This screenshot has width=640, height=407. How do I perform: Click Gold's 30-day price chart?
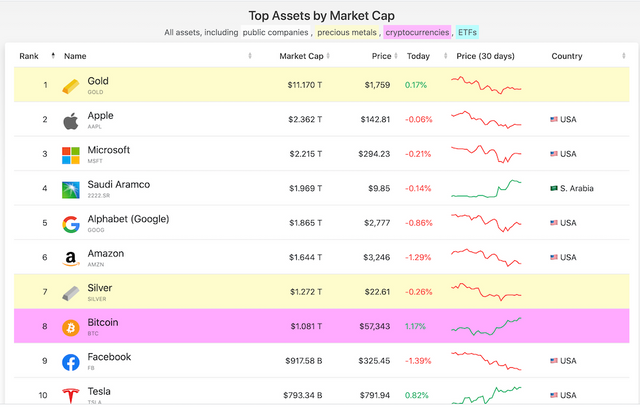(x=486, y=85)
